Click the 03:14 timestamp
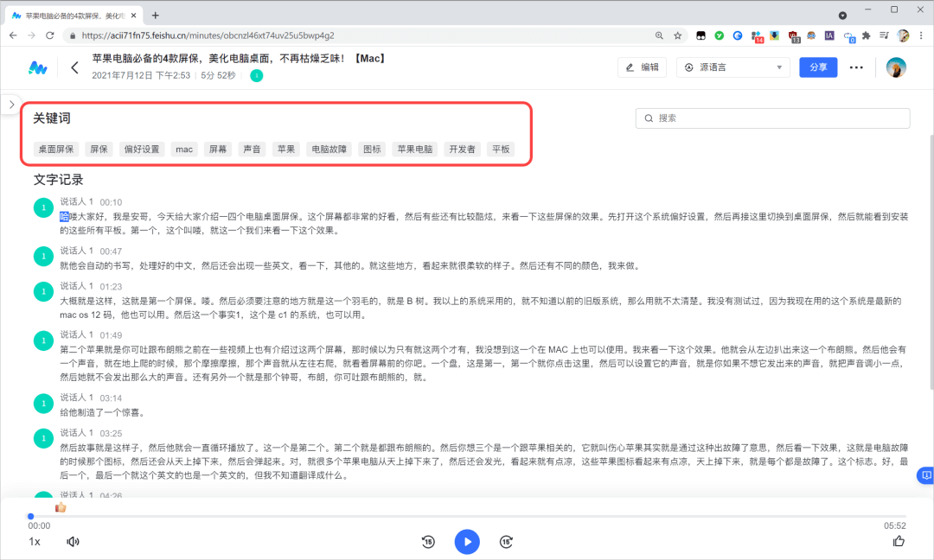The image size is (934, 560). pos(111,398)
